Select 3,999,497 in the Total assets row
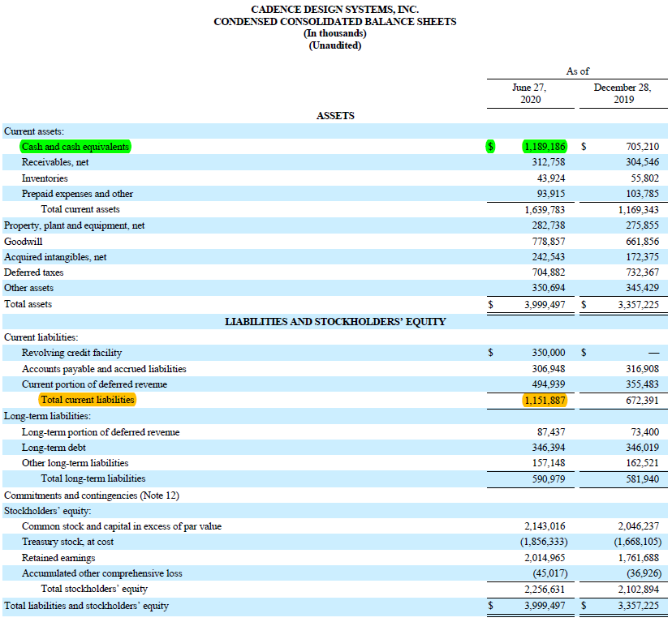Image resolution: width=672 pixels, height=622 pixels. point(545,305)
